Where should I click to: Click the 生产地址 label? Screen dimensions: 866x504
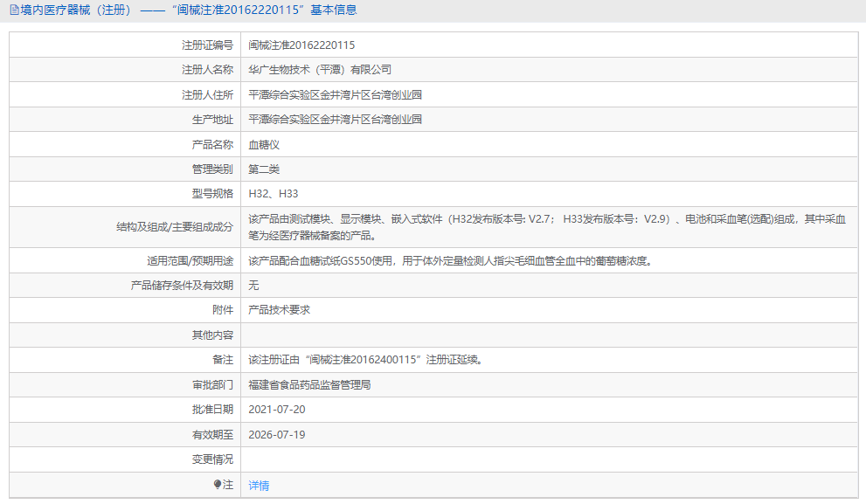(x=212, y=120)
